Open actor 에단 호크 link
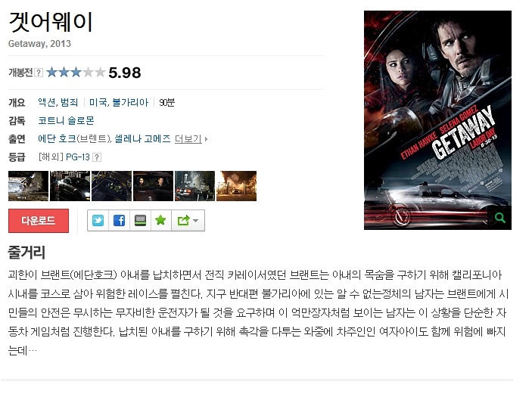The image size is (532, 394). point(57,138)
